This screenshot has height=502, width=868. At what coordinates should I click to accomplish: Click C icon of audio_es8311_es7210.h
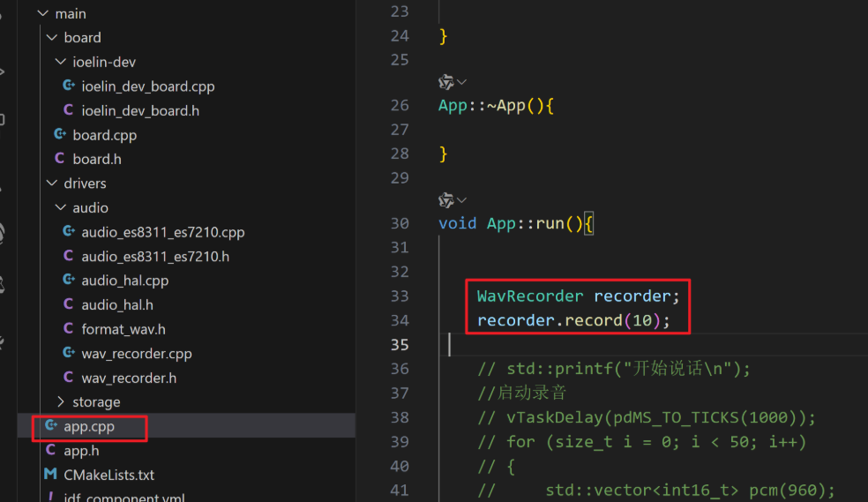pyautogui.click(x=69, y=256)
